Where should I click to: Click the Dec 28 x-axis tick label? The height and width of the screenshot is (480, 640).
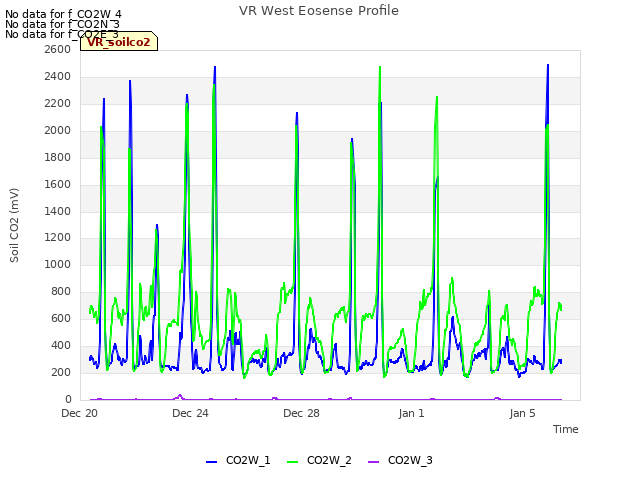(301, 413)
